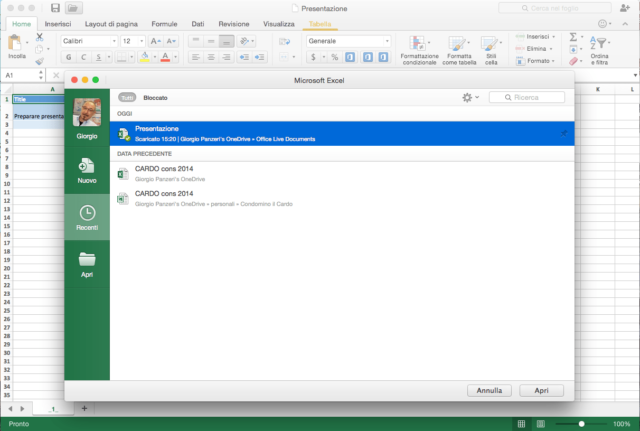The width and height of the screenshot is (640, 431).
Task: Toggle align text left
Action: coord(196,57)
